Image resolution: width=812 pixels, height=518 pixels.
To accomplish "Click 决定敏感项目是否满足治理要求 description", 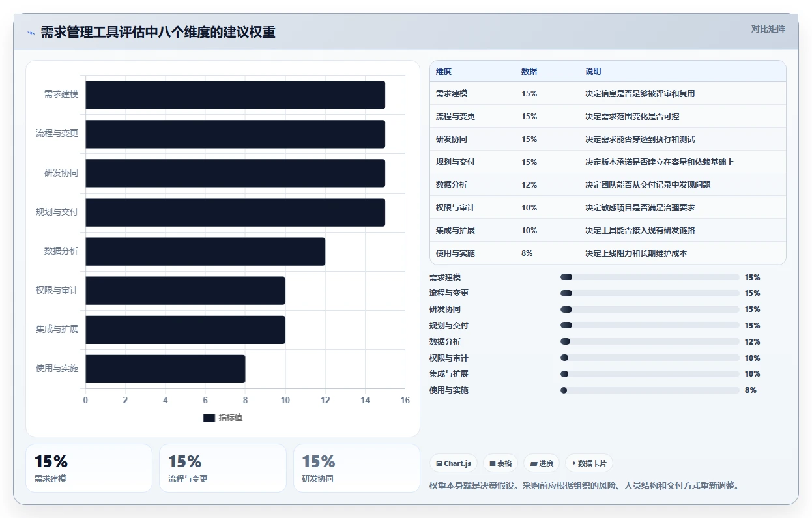I will (640, 208).
